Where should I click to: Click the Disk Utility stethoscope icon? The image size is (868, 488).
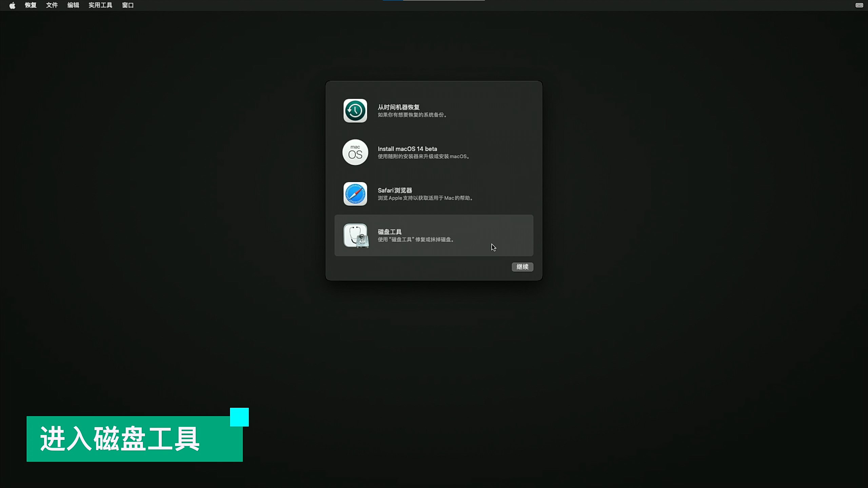click(356, 236)
